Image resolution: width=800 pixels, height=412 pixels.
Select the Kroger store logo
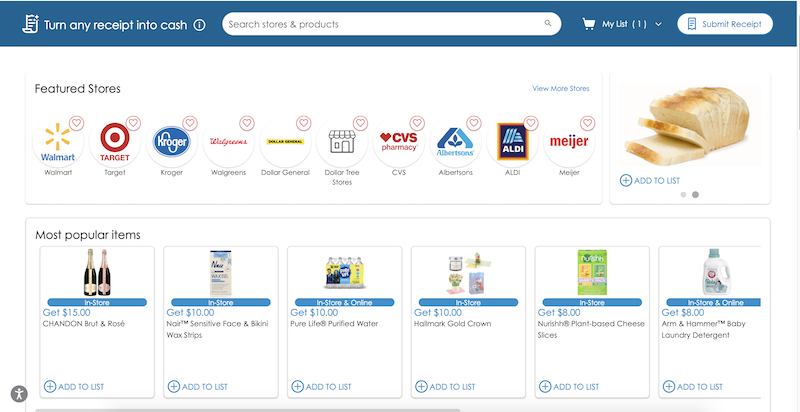pos(171,142)
